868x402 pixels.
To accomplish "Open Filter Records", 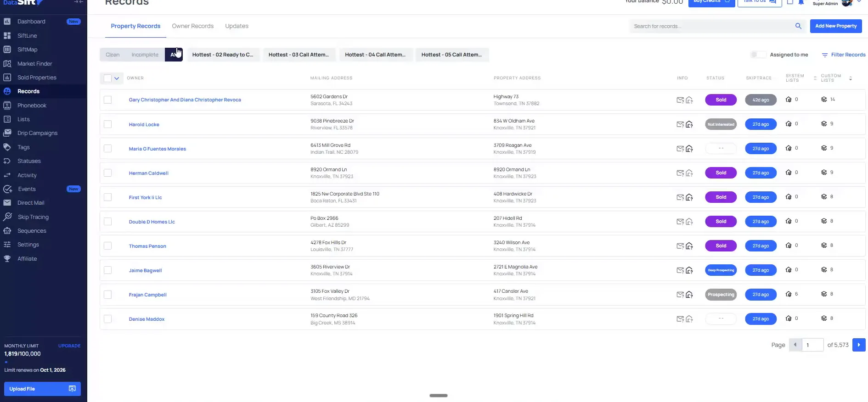I will tap(844, 55).
